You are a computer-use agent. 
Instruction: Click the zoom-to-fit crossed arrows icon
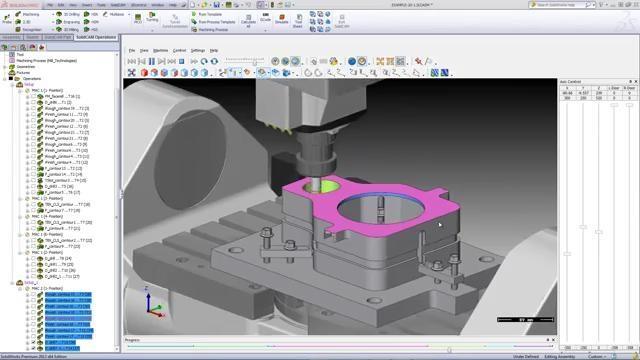point(131,73)
